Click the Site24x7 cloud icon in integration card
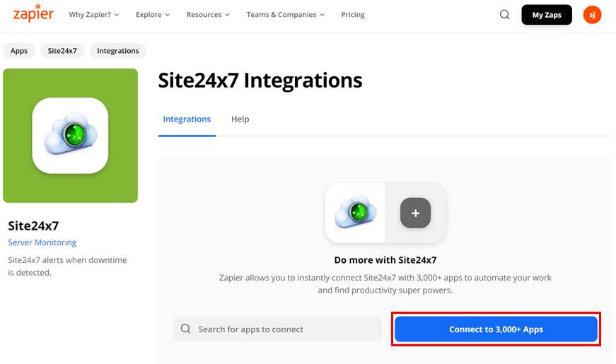Viewport: 616px width, 364px height. (x=355, y=213)
